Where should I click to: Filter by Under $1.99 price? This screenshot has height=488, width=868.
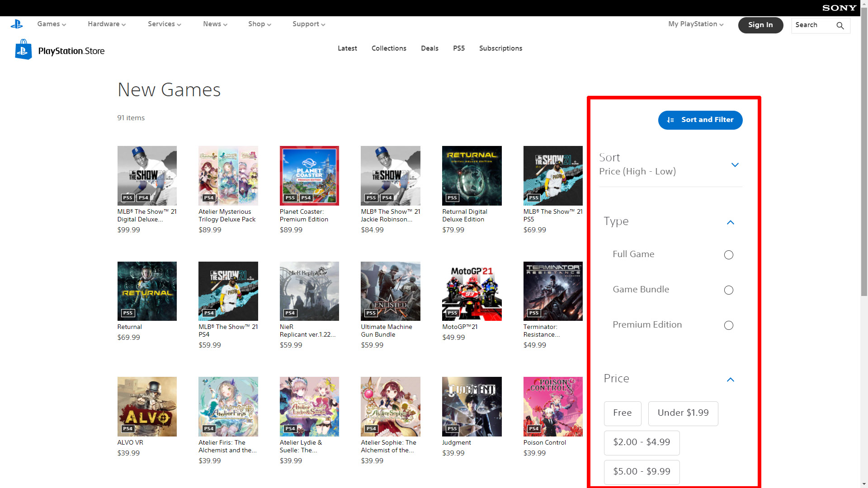683,413
